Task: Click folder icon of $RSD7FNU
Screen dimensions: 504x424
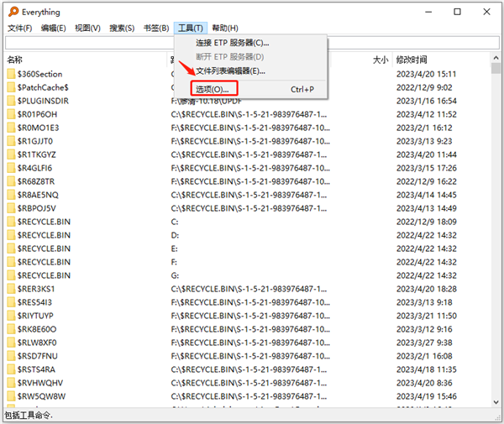Action: 11,356
